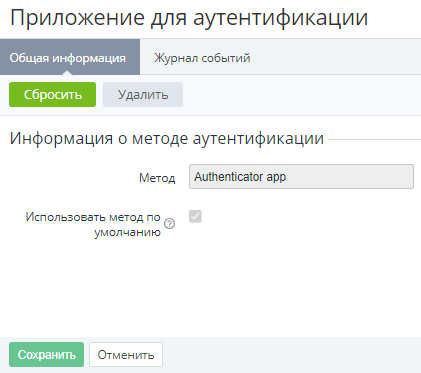Click the green Сбросить button
421x373 pixels.
[52, 95]
